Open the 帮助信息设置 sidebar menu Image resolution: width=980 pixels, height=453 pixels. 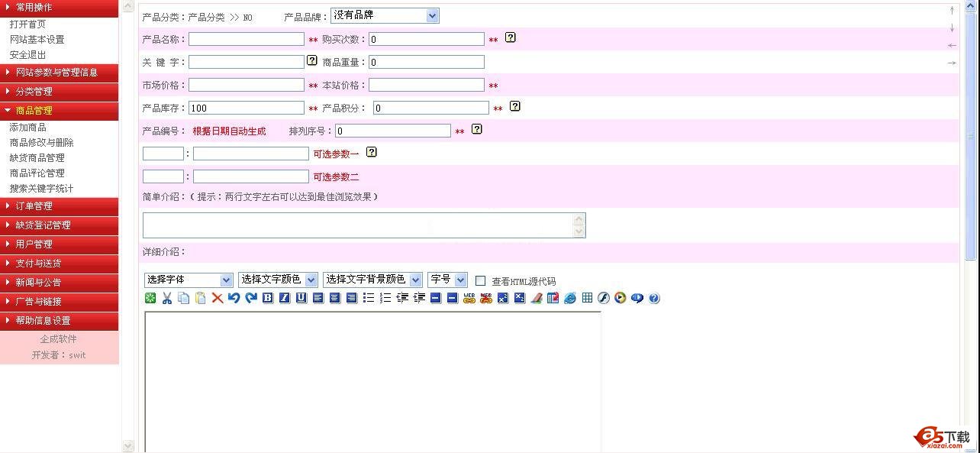click(59, 321)
